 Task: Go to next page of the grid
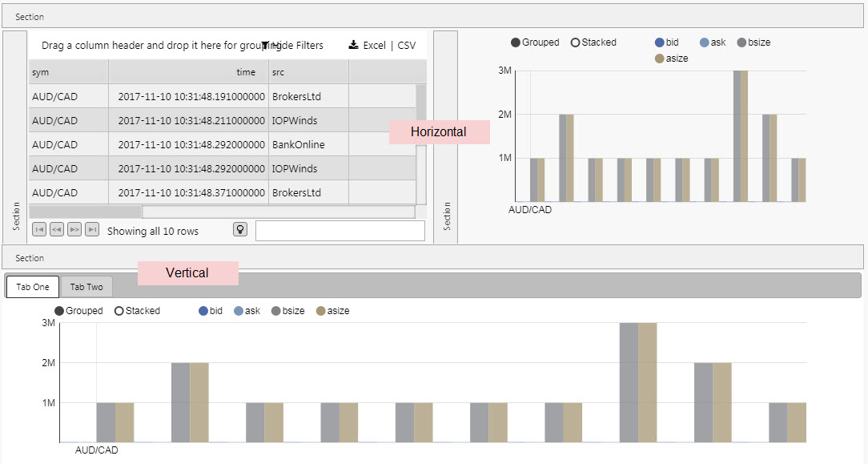pos(74,230)
